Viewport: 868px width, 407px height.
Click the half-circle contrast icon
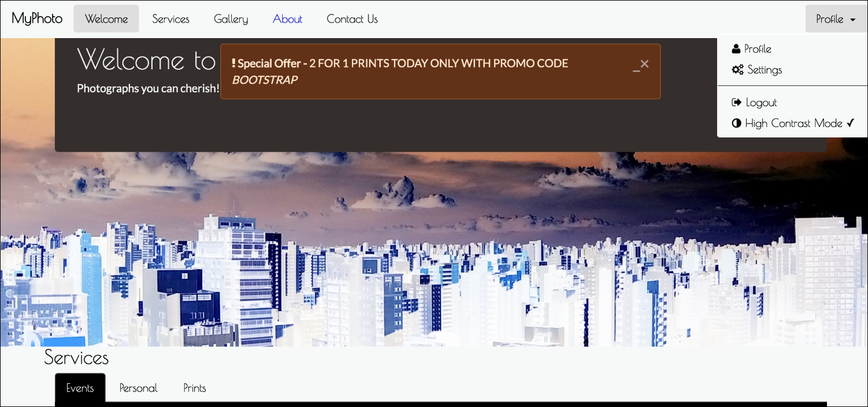coord(736,123)
